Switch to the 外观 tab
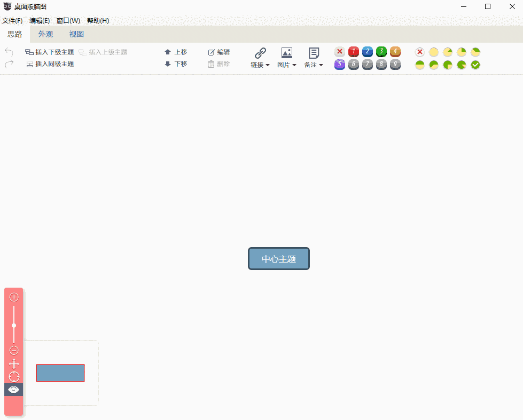Image resolution: width=523 pixels, height=420 pixels. [x=45, y=34]
